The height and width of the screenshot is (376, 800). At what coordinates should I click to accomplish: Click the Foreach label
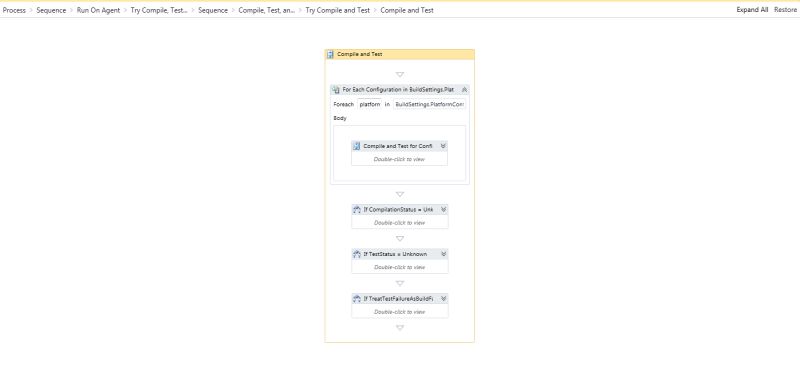344,104
